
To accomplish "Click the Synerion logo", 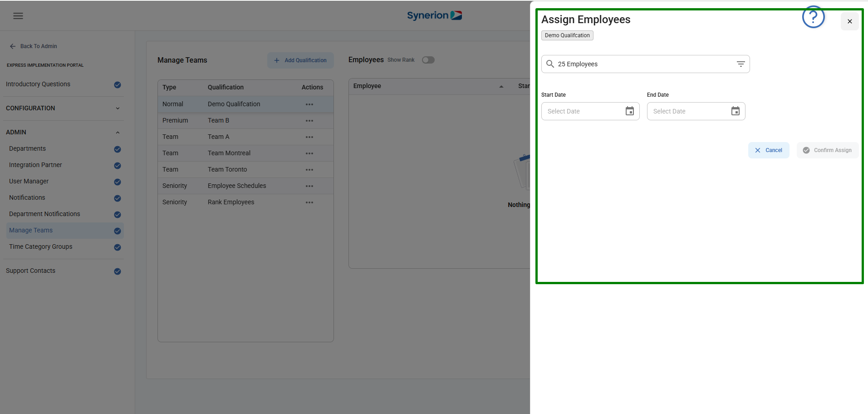I will click(434, 15).
